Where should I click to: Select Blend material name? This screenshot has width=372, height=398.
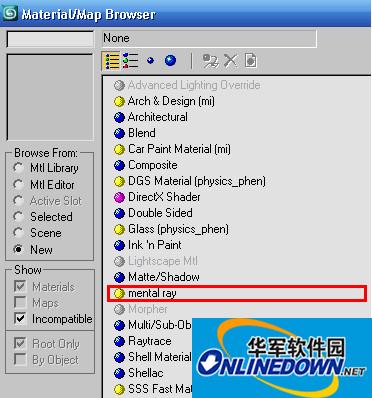(x=142, y=133)
